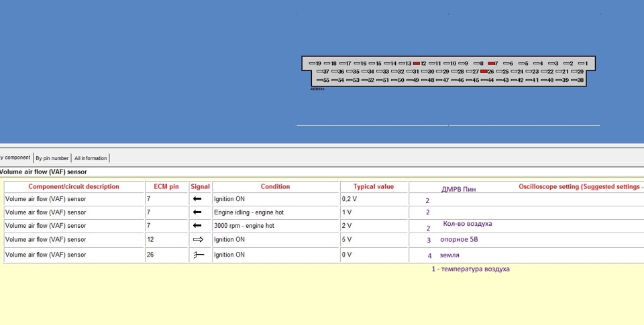This screenshot has height=325, width=644.
Task: Click the Typical value column header
Action: pyautogui.click(x=374, y=186)
